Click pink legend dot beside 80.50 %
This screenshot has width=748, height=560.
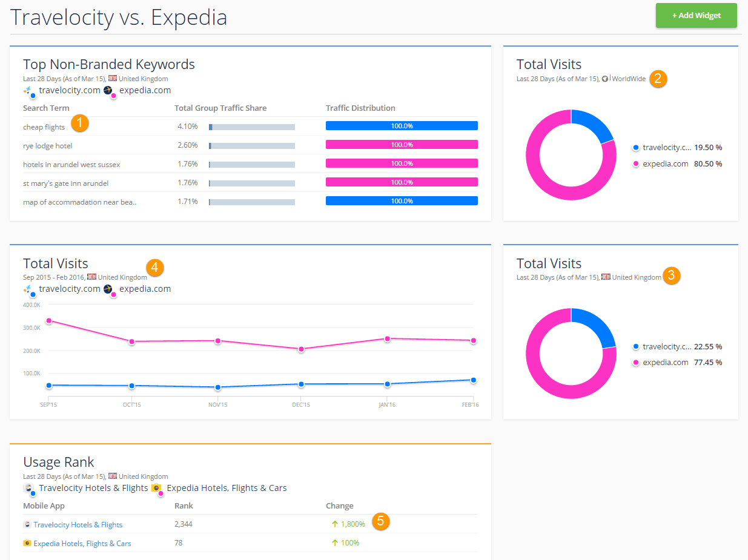[635, 164]
